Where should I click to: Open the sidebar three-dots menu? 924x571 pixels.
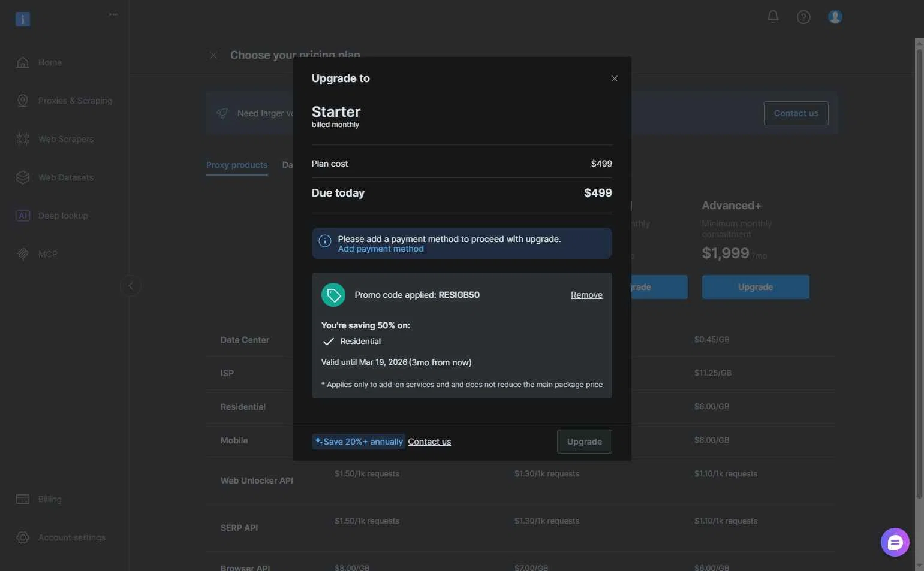point(113,14)
